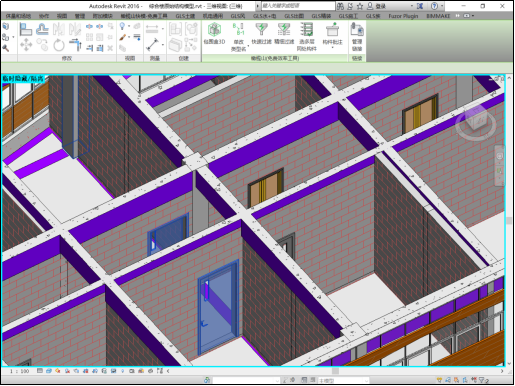Click the 快速过滤 quick filter funnel
The width and height of the screenshot is (515, 386).
261,34
